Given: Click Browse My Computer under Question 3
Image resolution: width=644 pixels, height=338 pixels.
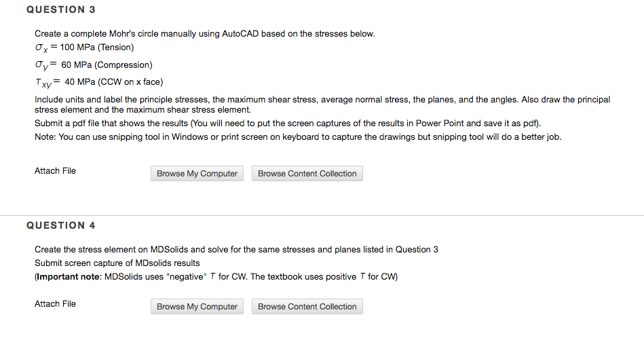Looking at the screenshot, I should point(197,174).
